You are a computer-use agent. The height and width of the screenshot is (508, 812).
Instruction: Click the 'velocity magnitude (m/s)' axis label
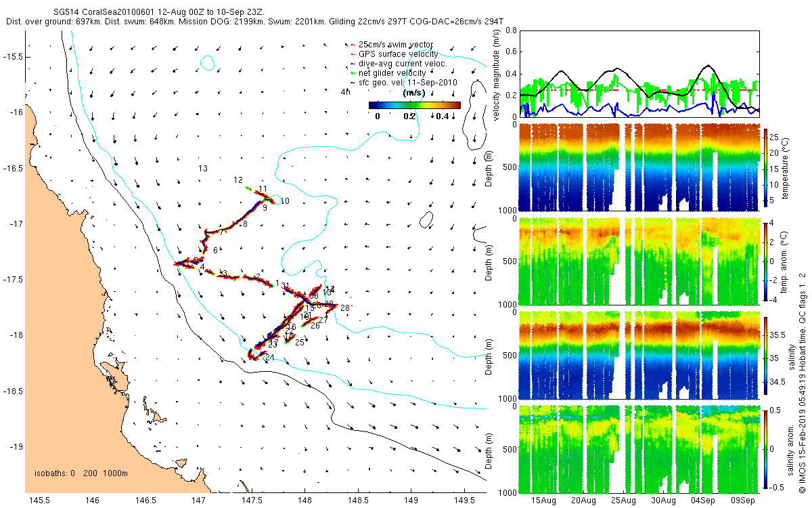coord(496,75)
